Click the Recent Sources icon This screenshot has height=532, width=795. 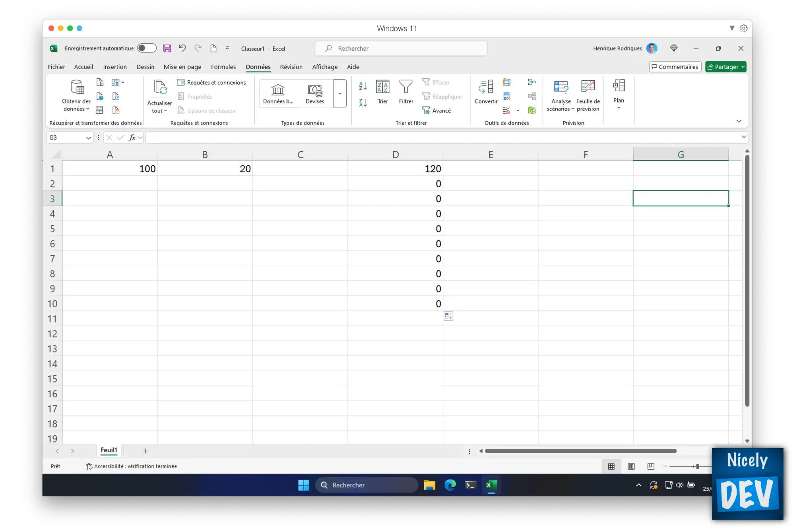[116, 96]
